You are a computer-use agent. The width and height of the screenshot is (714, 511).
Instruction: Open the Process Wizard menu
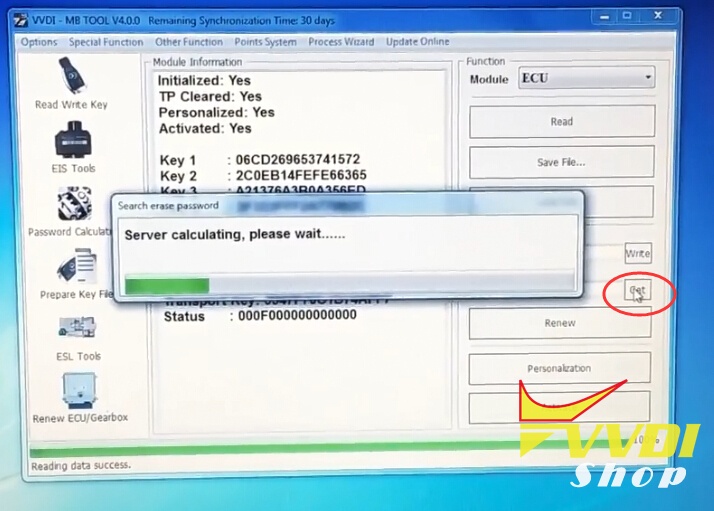pyautogui.click(x=341, y=42)
